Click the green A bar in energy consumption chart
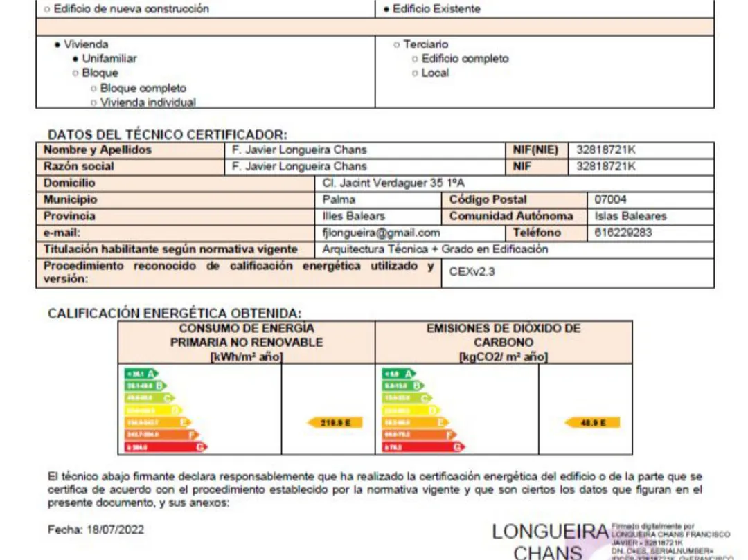The height and width of the screenshot is (560, 748). 141,373
